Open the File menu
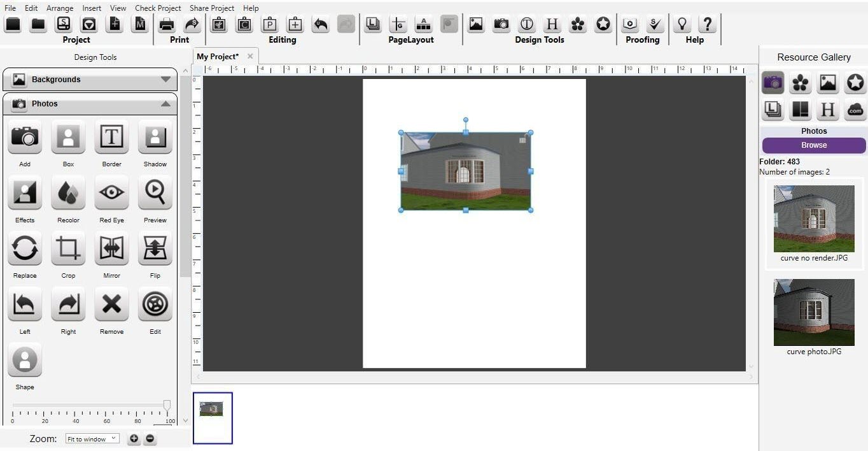 click(x=10, y=8)
